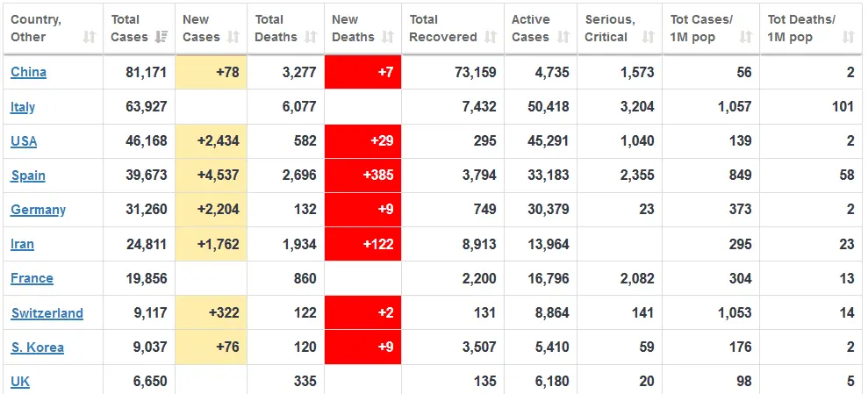The height and width of the screenshot is (394, 868).
Task: Go to the USA country page
Action: pos(24,141)
